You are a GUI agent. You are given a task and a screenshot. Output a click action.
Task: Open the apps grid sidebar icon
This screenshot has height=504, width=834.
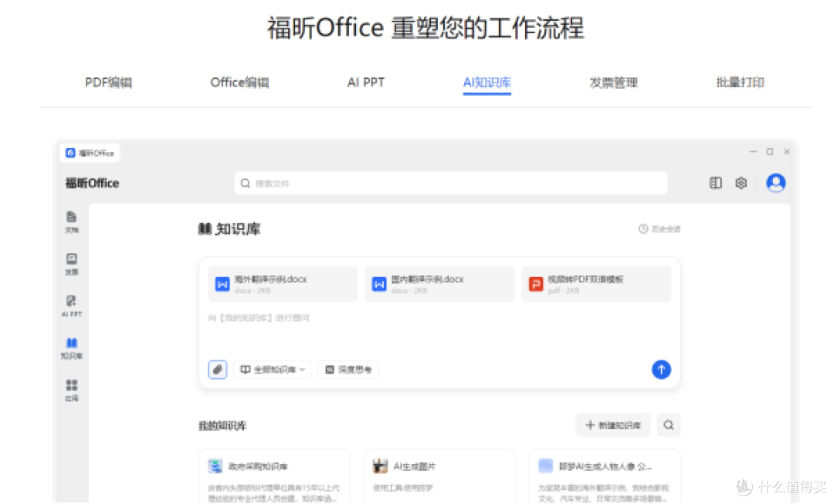click(71, 391)
